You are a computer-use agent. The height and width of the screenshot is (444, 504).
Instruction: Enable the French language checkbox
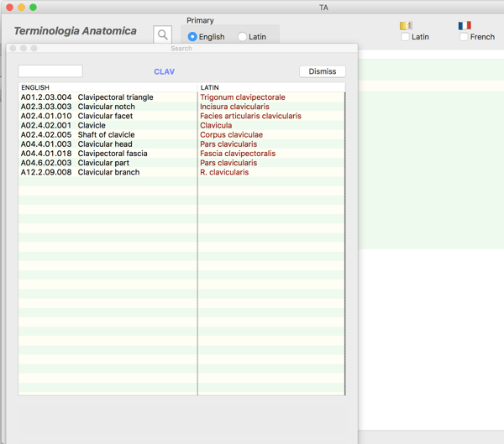464,37
